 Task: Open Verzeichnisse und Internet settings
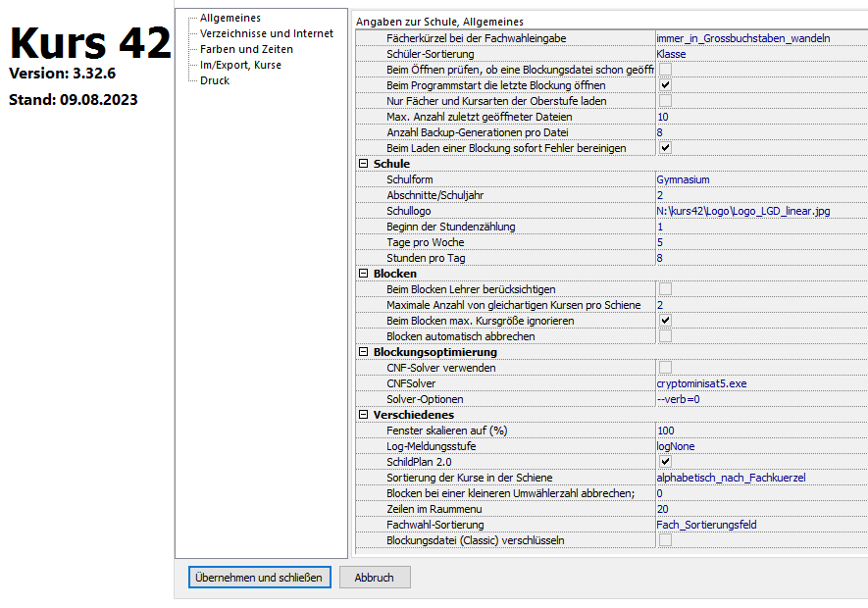[x=266, y=33]
